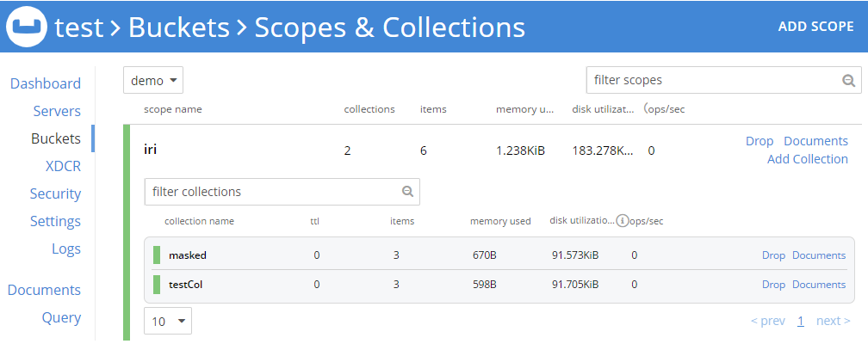Click the disk utilization info icon

click(x=623, y=221)
